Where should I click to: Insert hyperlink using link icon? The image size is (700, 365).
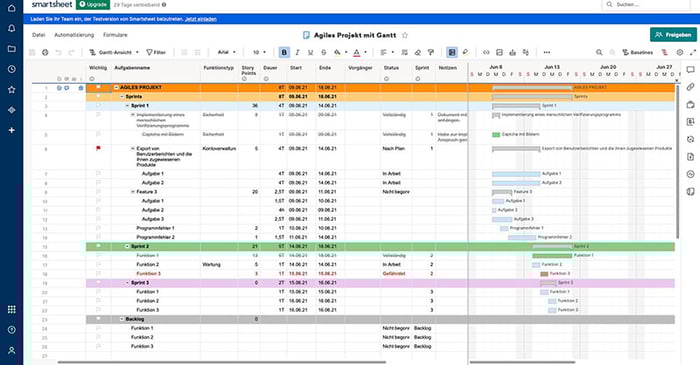click(x=486, y=52)
